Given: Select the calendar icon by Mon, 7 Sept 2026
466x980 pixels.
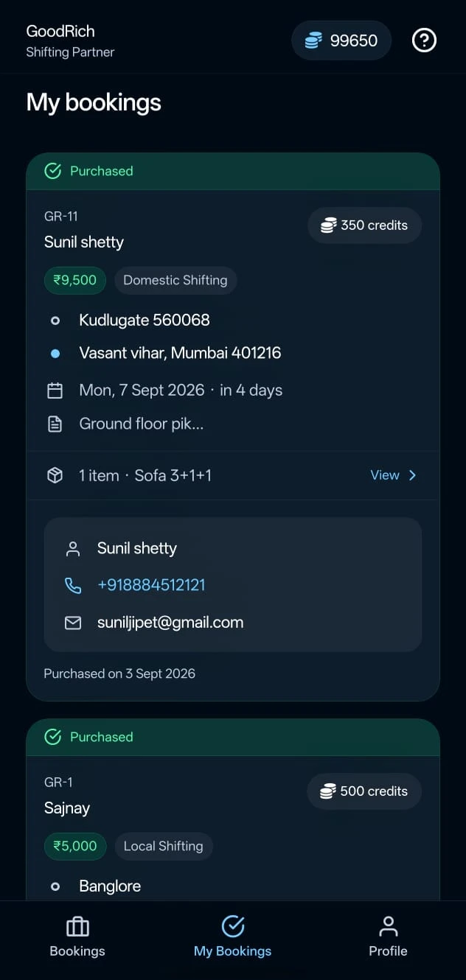Looking at the screenshot, I should click(x=55, y=391).
